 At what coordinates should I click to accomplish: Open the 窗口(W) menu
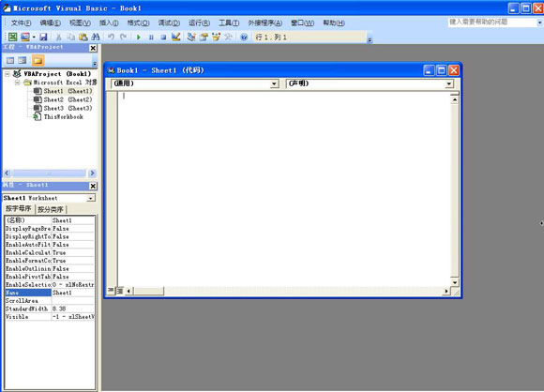pos(303,23)
